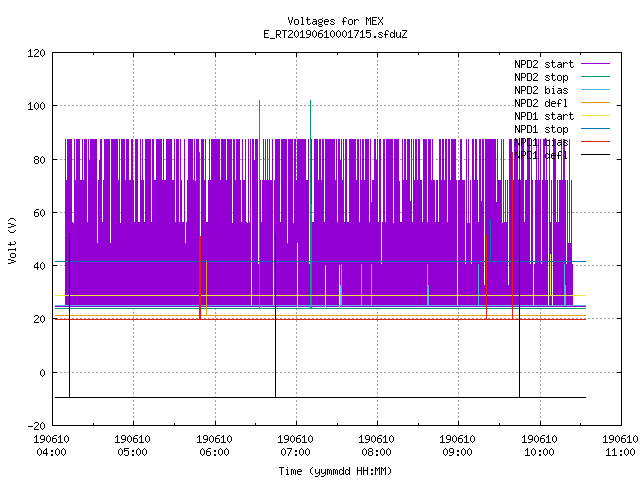
Task: Click the x-axis tick label 05:00
Action: [x=132, y=452]
